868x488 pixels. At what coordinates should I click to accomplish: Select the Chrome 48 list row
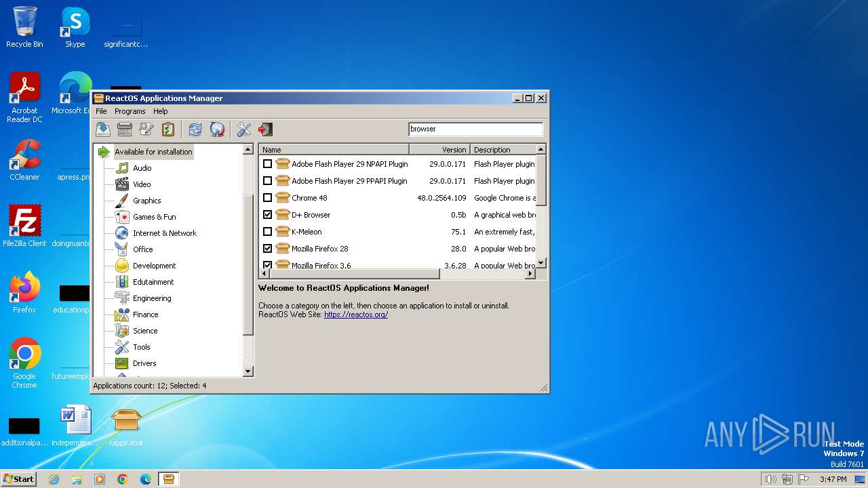(397, 198)
